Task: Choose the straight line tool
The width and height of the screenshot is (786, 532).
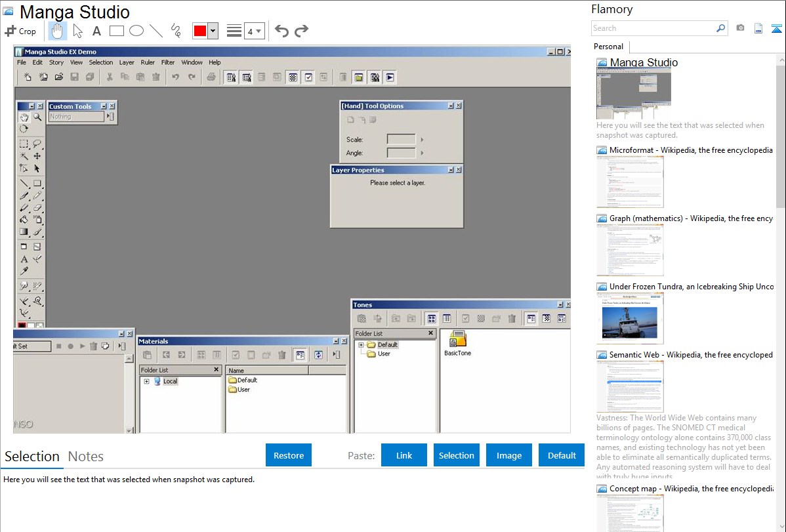Action: 156,31
